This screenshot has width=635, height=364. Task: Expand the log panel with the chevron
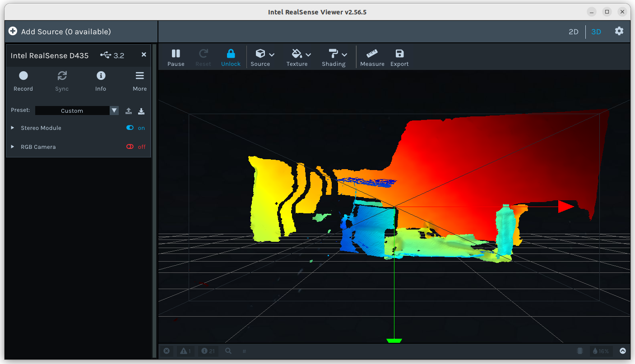[x=623, y=351]
